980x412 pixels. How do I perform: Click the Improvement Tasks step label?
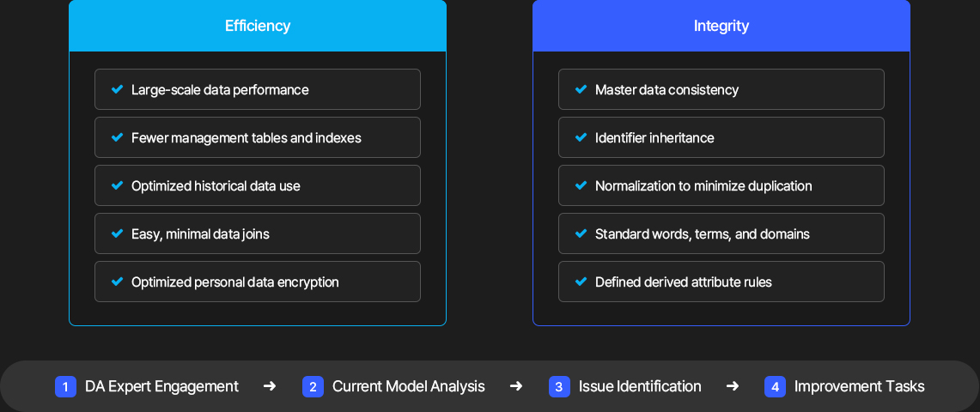(860, 386)
